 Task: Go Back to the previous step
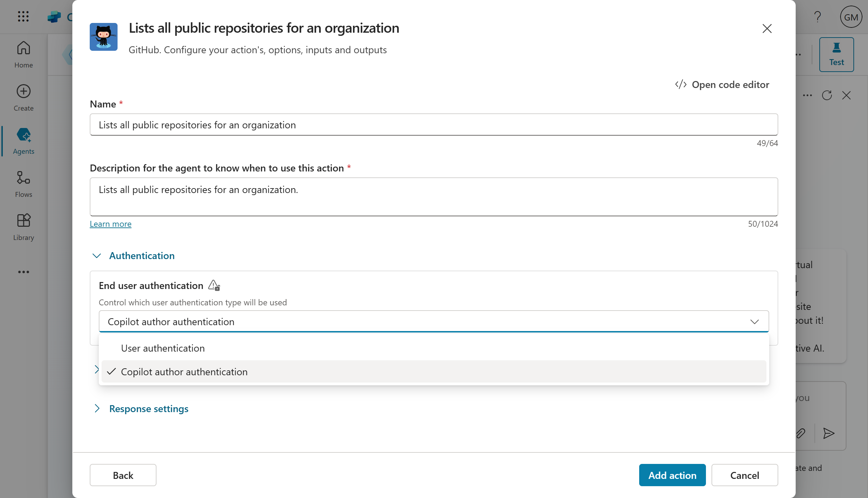[x=123, y=475]
